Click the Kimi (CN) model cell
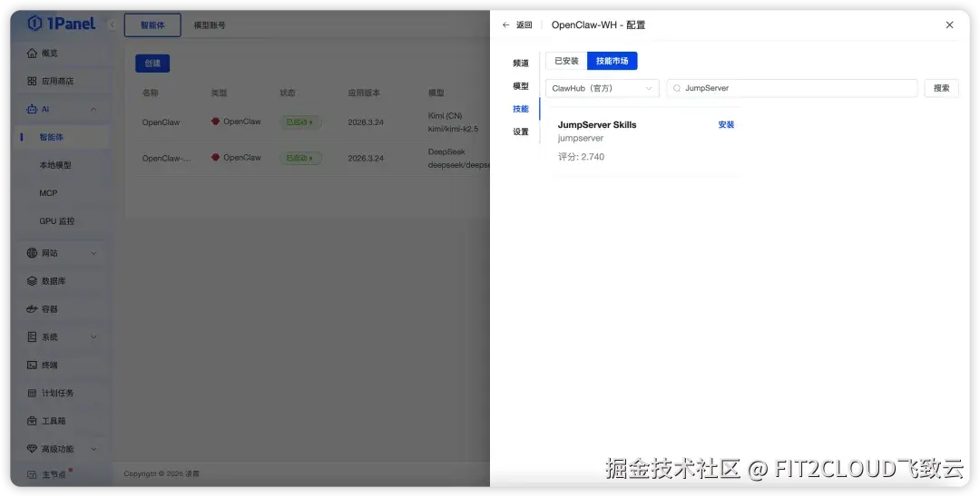The image size is (980, 497). click(453, 122)
